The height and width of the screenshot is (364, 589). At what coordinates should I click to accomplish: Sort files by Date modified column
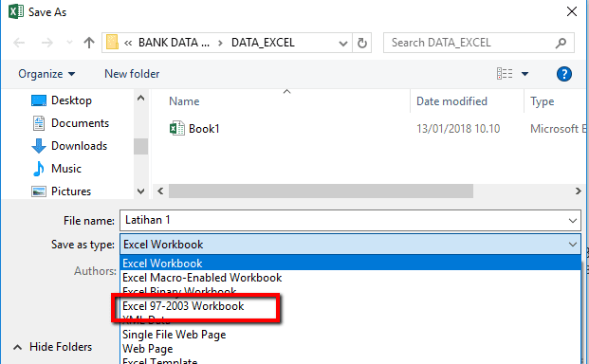click(x=451, y=101)
